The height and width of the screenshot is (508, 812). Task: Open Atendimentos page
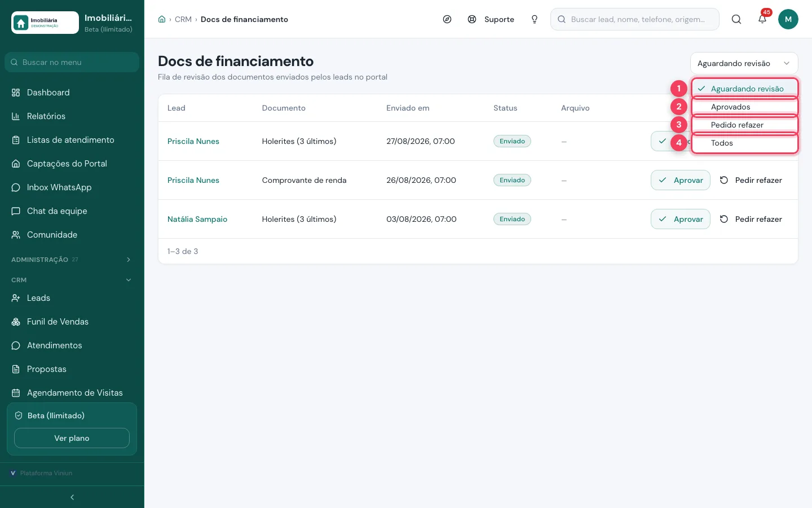pyautogui.click(x=72, y=345)
